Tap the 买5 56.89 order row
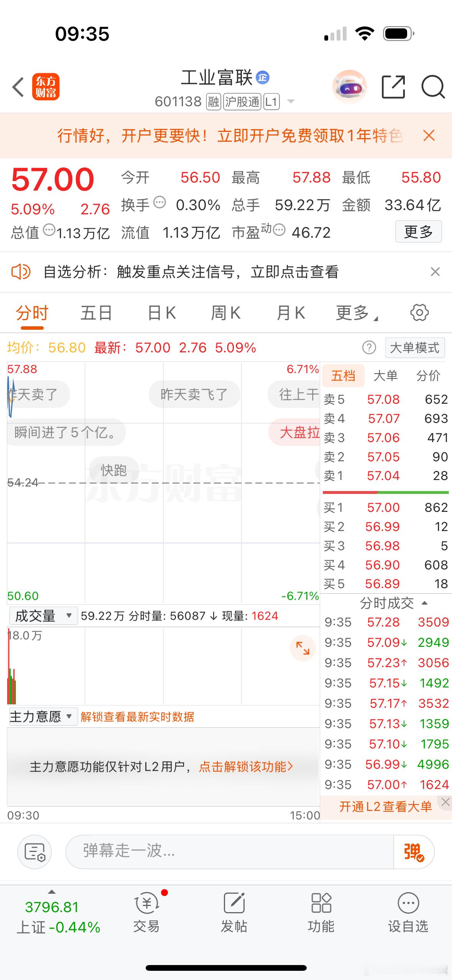The height and width of the screenshot is (980, 452). [x=385, y=584]
